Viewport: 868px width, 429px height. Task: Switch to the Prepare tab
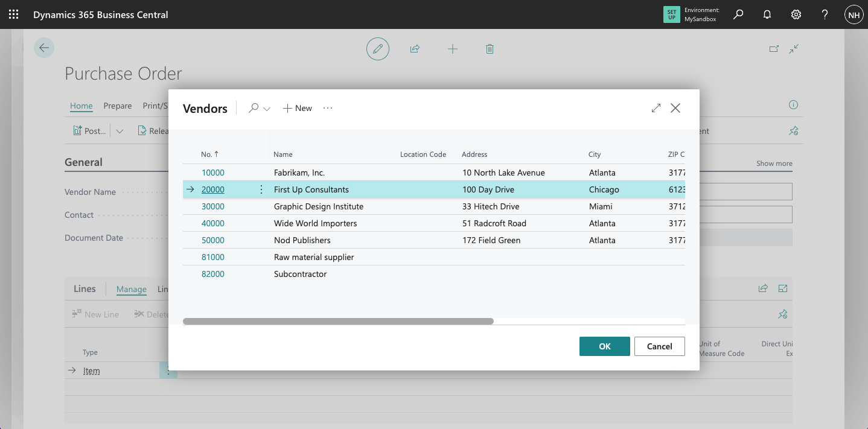click(x=117, y=106)
